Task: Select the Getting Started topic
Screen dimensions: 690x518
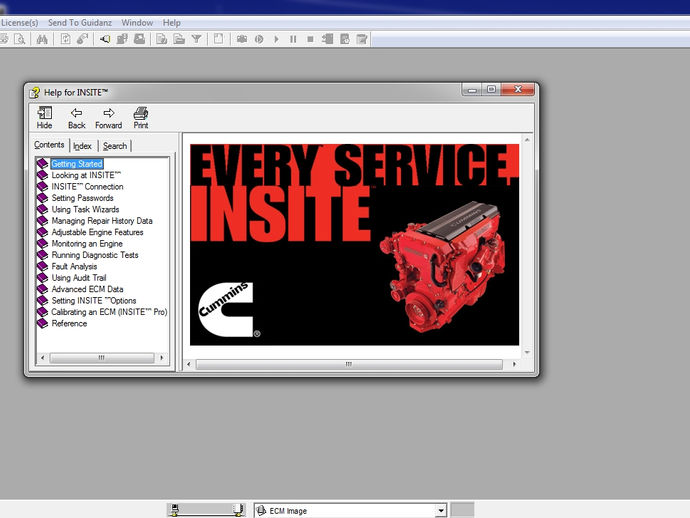Action: click(x=77, y=164)
